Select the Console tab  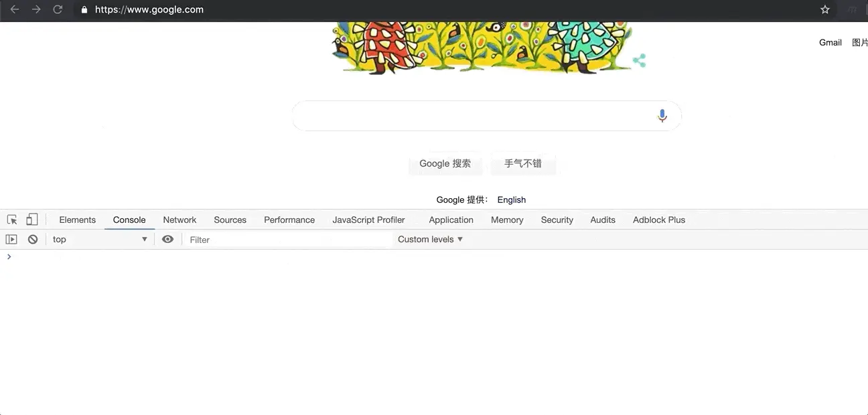click(129, 220)
